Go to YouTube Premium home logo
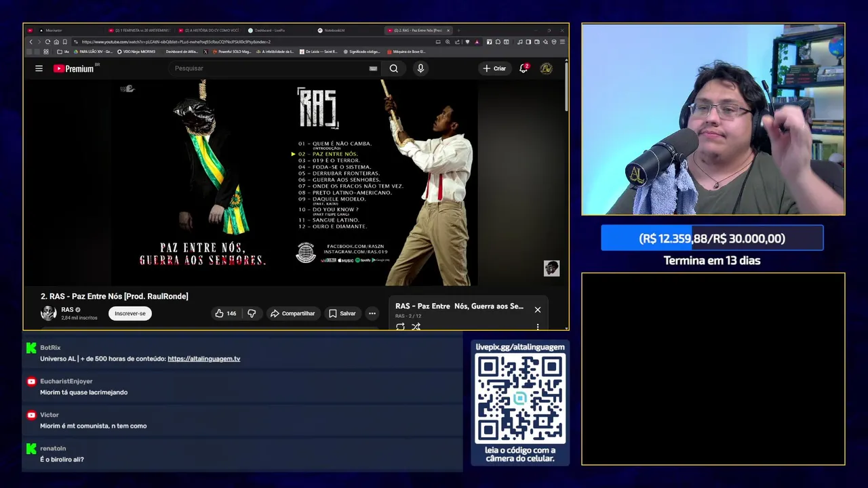The width and height of the screenshot is (868, 488). [x=75, y=68]
